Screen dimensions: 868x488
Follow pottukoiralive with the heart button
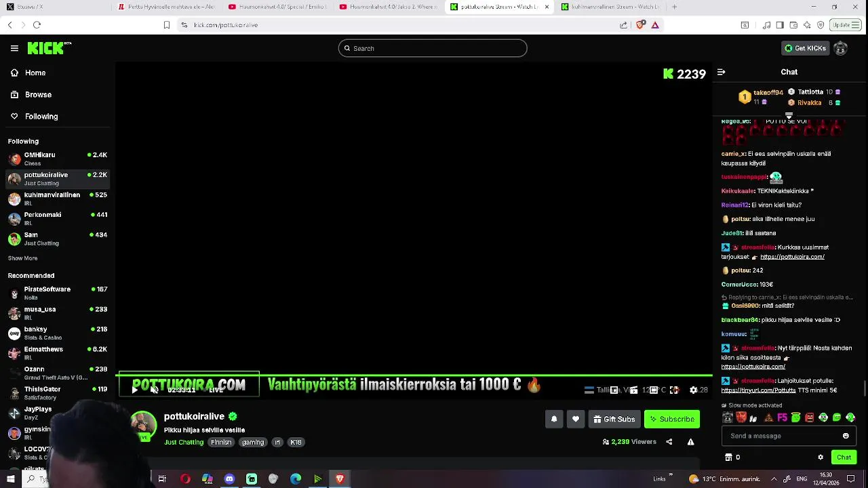576,419
